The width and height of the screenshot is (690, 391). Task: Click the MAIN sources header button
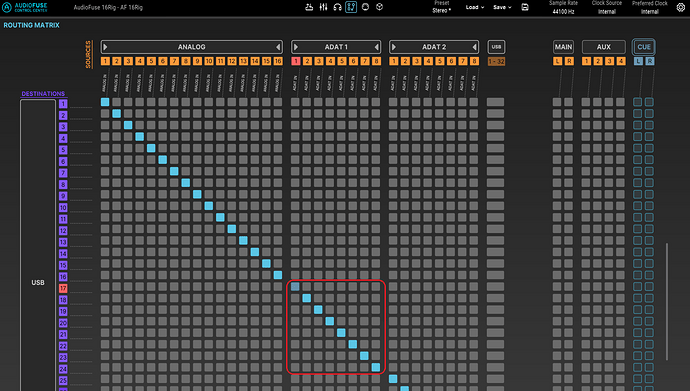[563, 47]
